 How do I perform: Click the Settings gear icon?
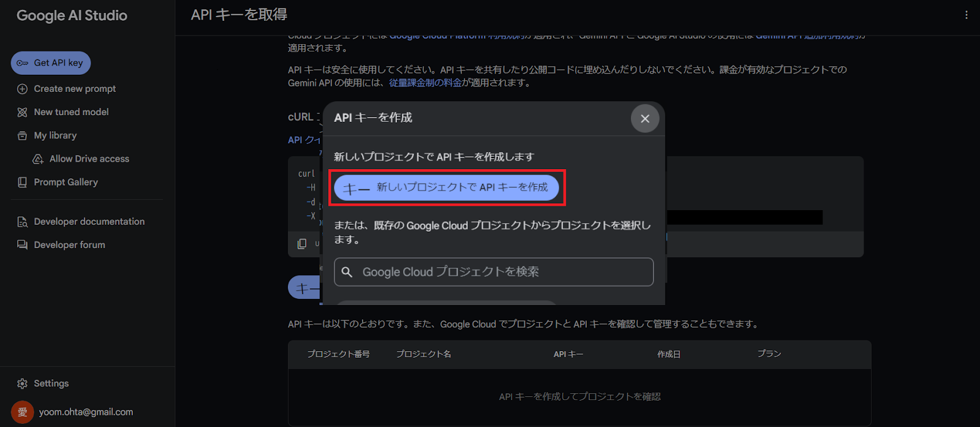point(23,384)
